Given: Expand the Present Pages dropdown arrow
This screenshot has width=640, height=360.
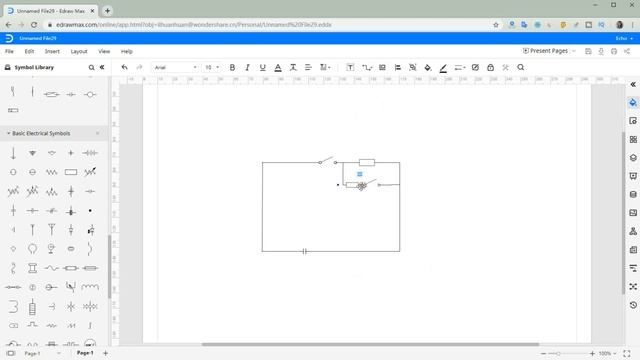Looking at the screenshot, I should 574,51.
